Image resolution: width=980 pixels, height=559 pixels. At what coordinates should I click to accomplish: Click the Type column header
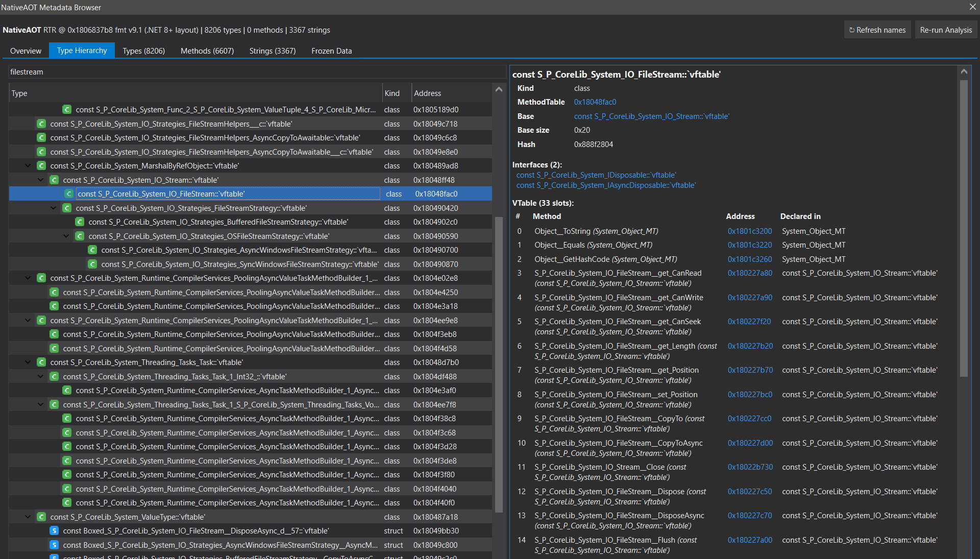tap(196, 93)
